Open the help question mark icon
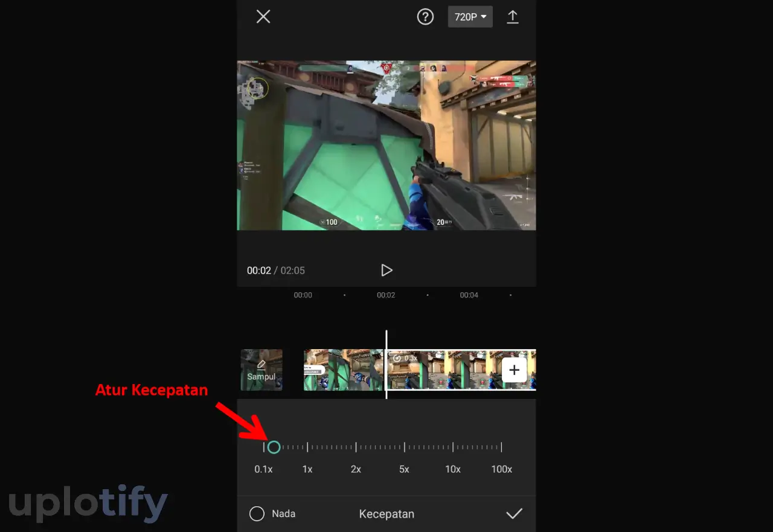 (x=425, y=16)
